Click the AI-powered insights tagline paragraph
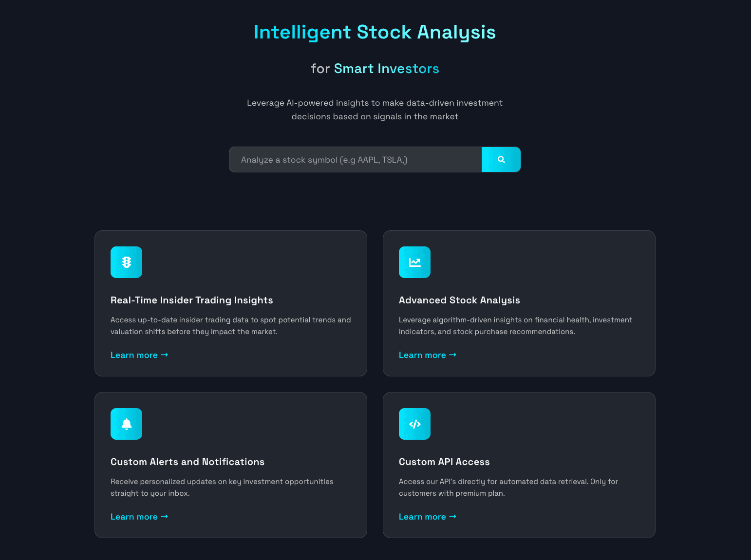Image resolution: width=751 pixels, height=560 pixels. [x=375, y=110]
